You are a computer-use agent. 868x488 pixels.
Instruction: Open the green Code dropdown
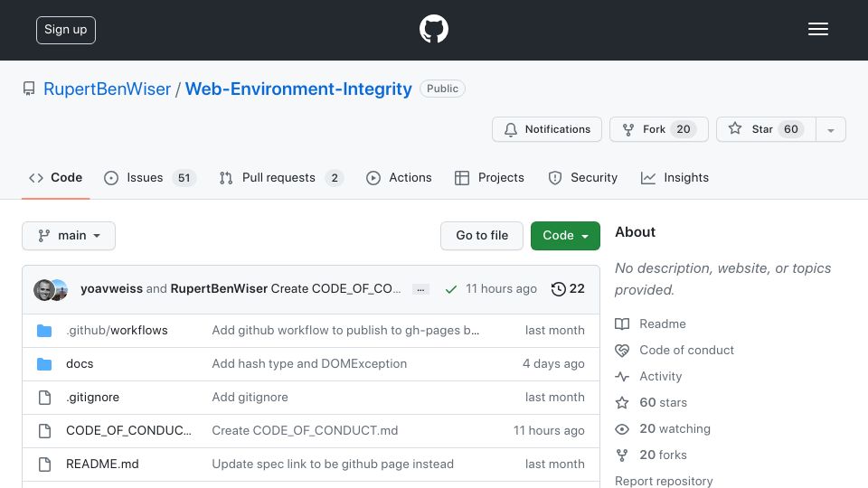[x=565, y=236]
